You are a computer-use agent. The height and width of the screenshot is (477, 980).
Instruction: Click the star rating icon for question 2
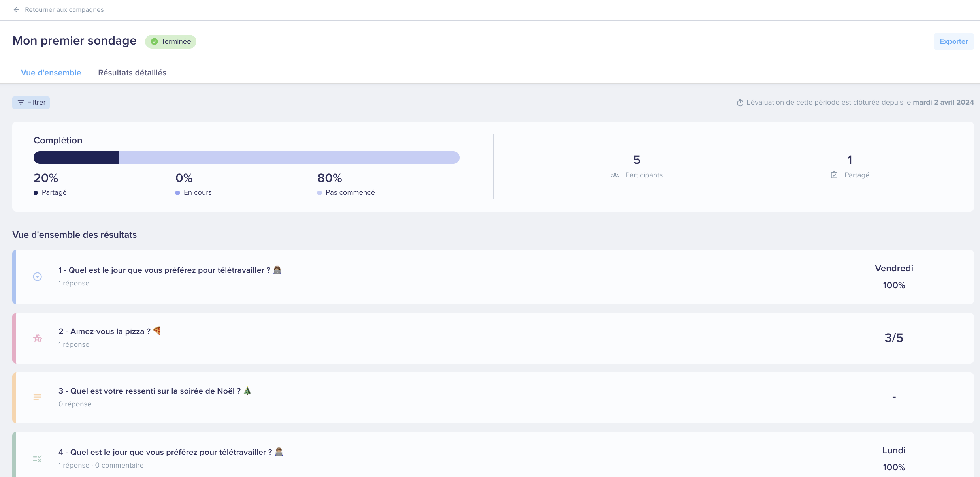click(x=38, y=338)
